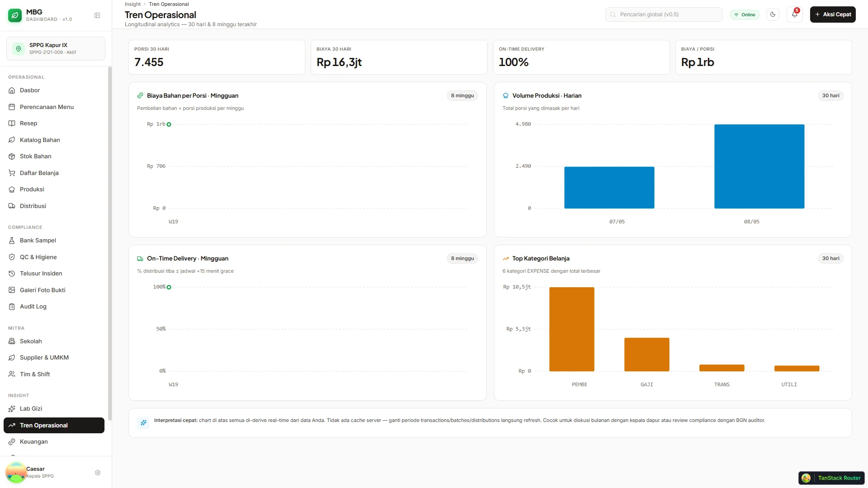868x488 pixels.
Task: Click the TanStack Router devtools badge
Action: pyautogui.click(x=831, y=478)
